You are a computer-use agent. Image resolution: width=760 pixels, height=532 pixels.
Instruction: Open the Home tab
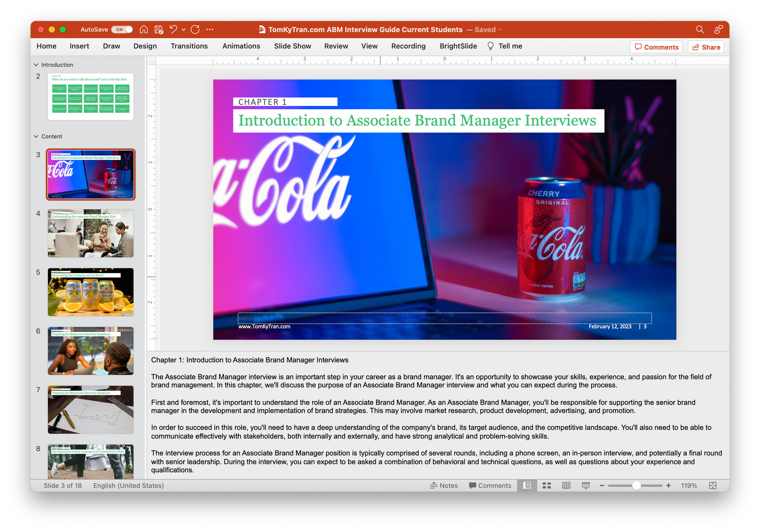46,46
